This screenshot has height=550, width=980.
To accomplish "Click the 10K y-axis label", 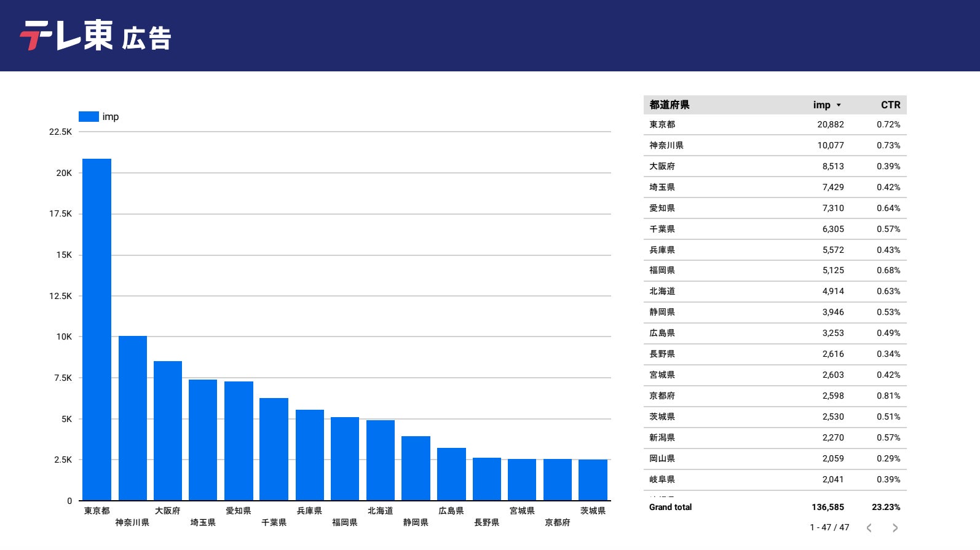I will pos(64,337).
